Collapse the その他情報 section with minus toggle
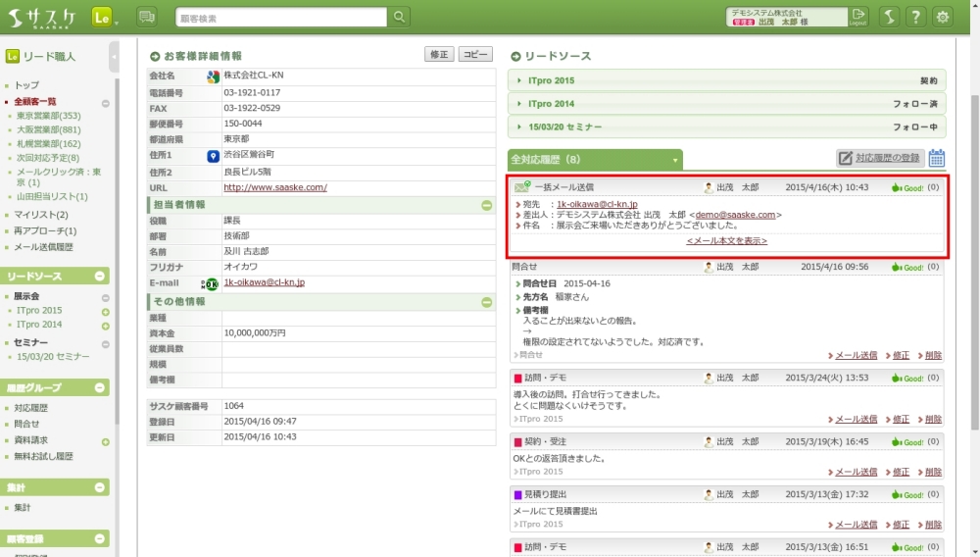The image size is (980, 557). (487, 302)
